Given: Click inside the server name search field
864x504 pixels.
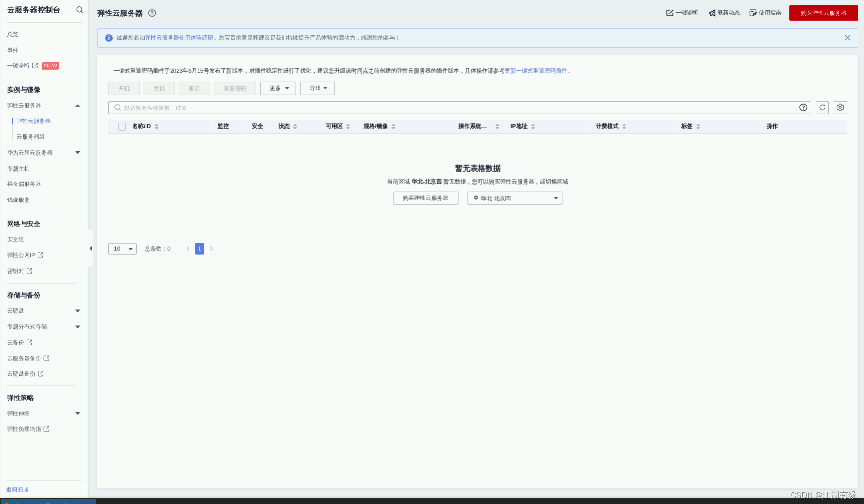Looking at the screenshot, I should (289, 107).
